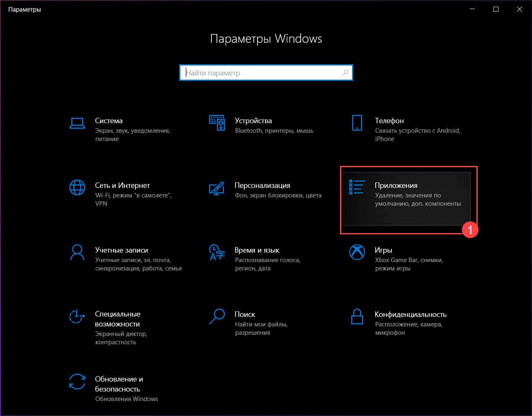The height and width of the screenshot is (416, 532).
Task: Open the "Сеть и Интернет" category
Action: tap(122, 185)
